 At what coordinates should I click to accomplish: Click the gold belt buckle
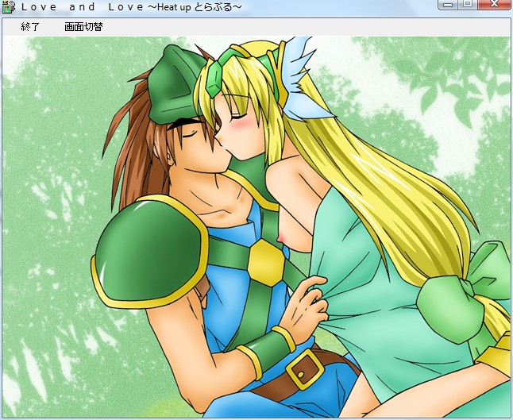(x=303, y=368)
